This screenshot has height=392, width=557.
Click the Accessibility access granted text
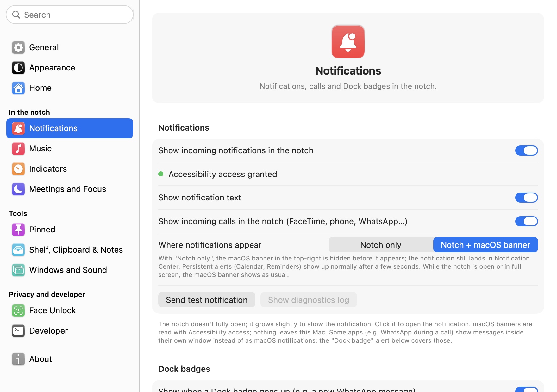tap(222, 174)
